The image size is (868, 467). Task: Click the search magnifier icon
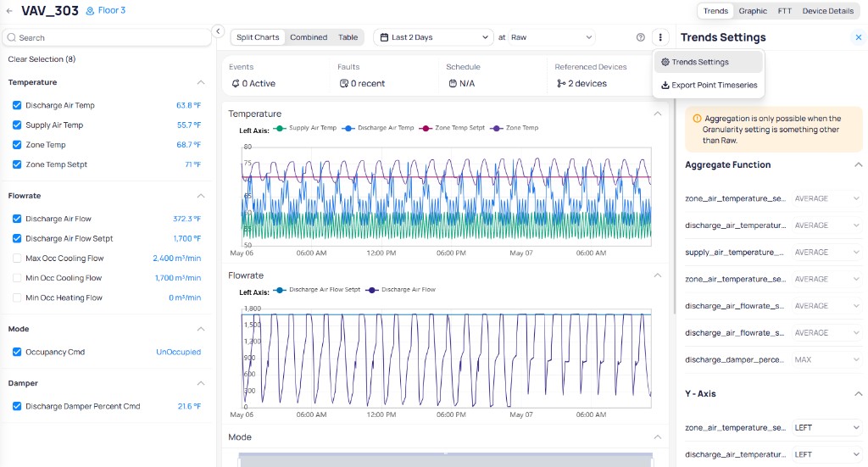[x=12, y=37]
